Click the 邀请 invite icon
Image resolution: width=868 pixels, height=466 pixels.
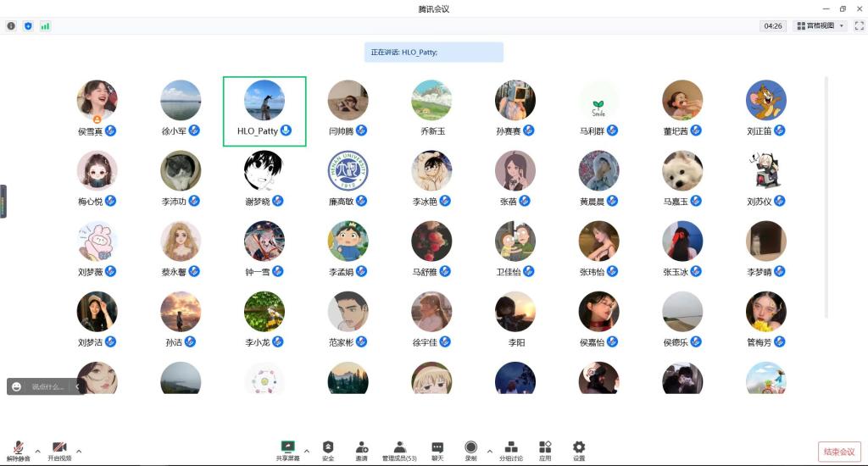tap(362, 450)
